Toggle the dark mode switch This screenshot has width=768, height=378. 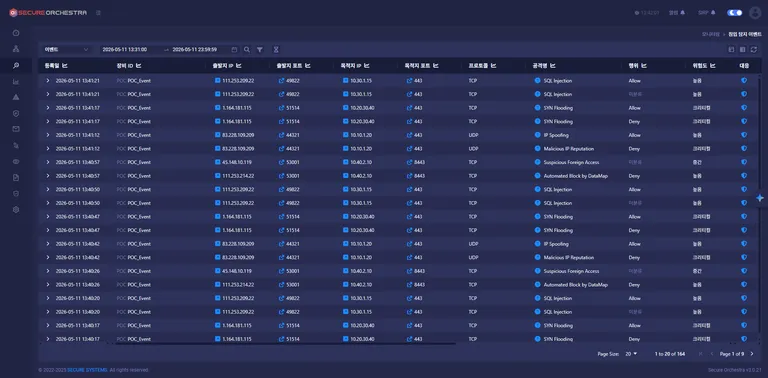pyautogui.click(x=735, y=13)
